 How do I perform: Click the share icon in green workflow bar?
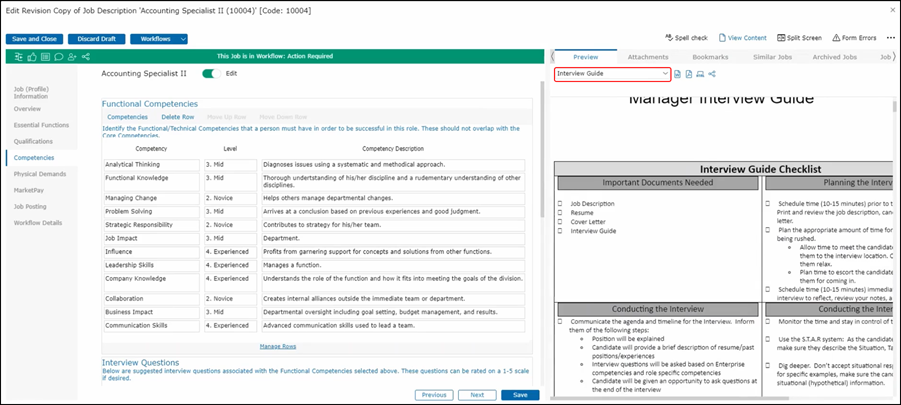[84, 56]
